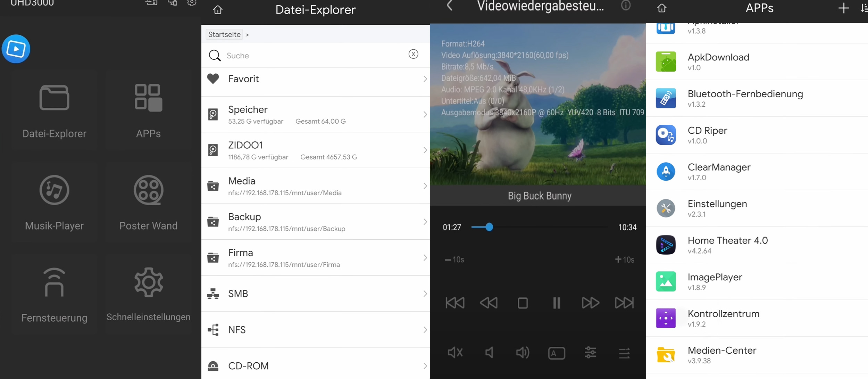Fast forward the video

point(590,303)
